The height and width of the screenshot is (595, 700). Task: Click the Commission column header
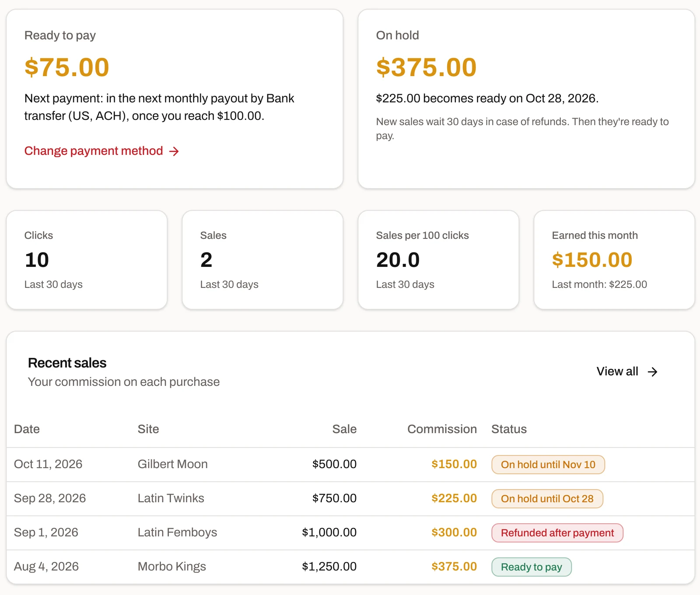tap(442, 429)
